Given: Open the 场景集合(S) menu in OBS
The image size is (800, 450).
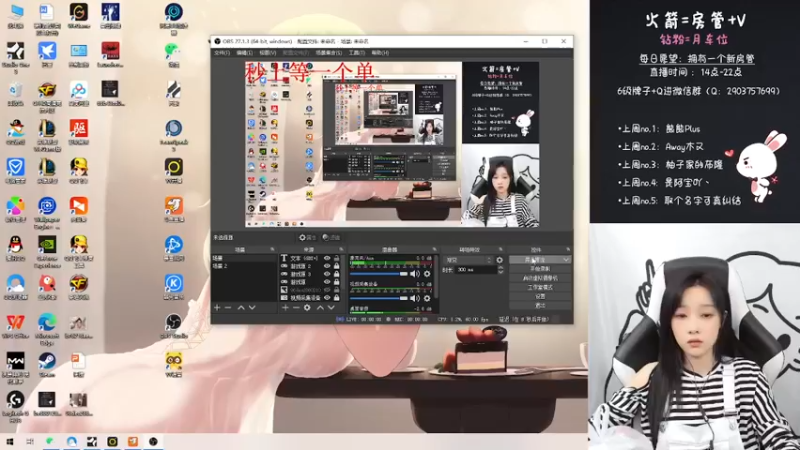Looking at the screenshot, I should (329, 53).
